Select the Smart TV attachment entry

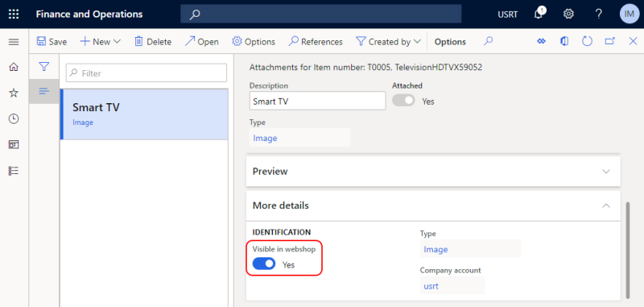144,114
